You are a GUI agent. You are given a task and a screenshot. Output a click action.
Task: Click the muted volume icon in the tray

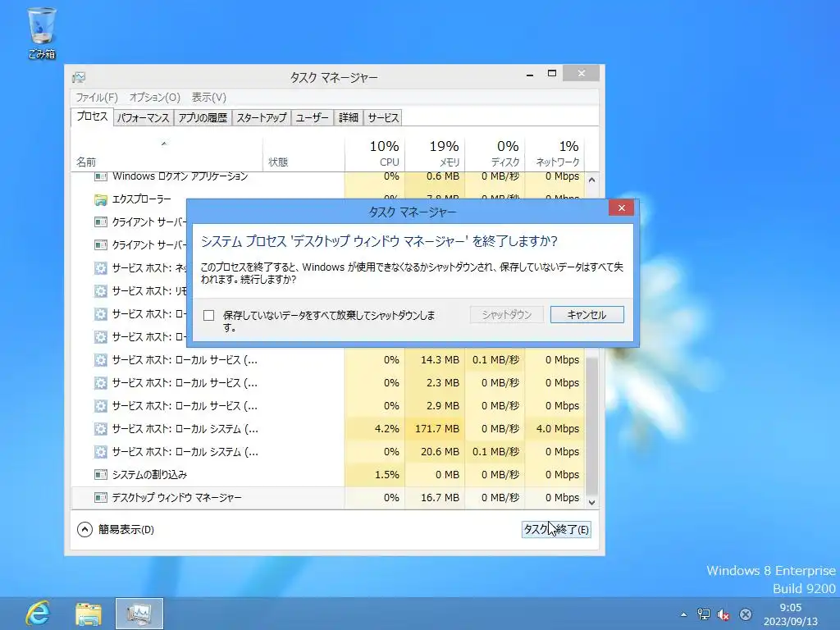click(x=724, y=614)
